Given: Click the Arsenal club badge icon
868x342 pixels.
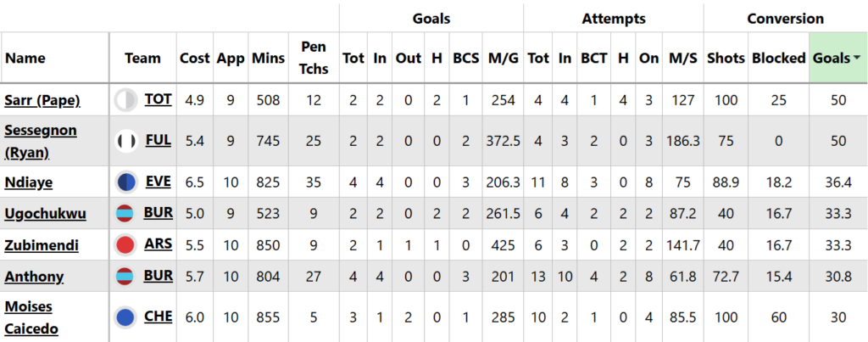Looking at the screenshot, I should point(126,245).
